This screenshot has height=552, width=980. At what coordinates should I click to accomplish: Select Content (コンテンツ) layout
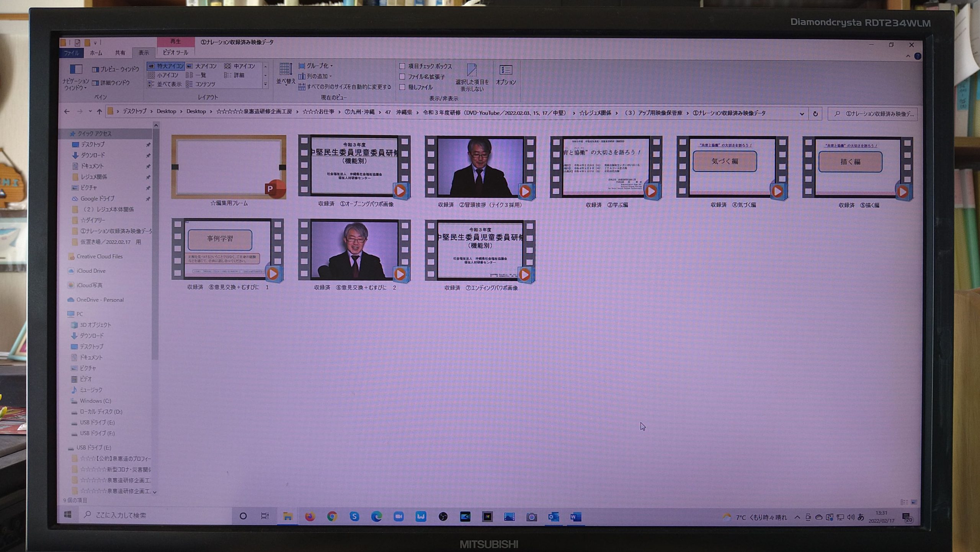(x=201, y=84)
